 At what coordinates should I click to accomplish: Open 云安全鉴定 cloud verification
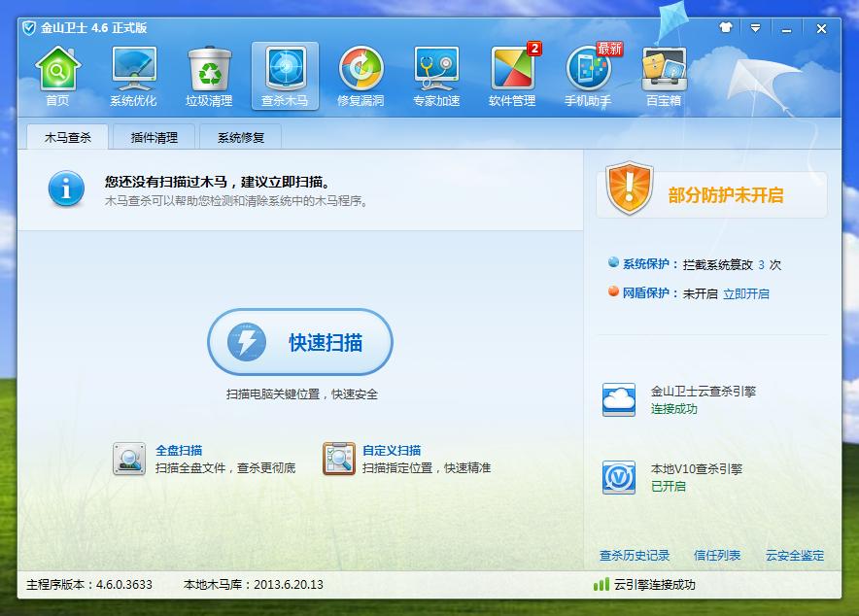(794, 555)
